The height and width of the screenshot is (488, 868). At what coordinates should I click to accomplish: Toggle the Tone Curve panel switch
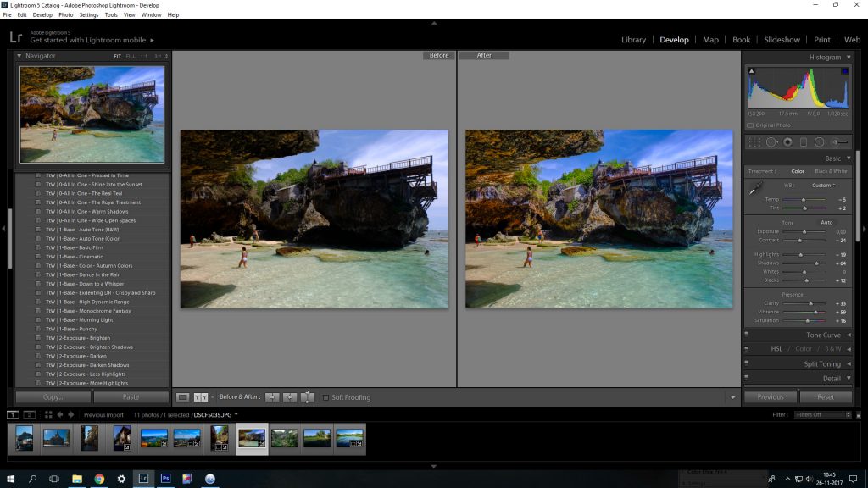tap(746, 334)
